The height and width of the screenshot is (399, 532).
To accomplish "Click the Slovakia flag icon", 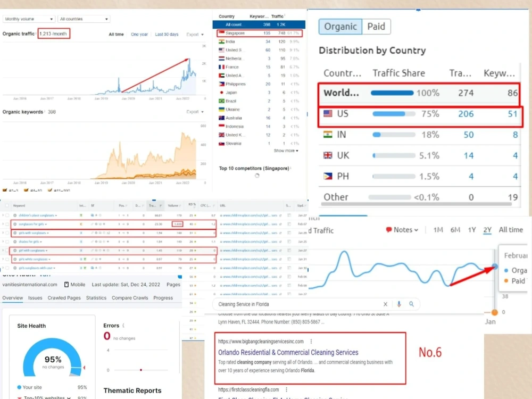I will coord(221,144).
